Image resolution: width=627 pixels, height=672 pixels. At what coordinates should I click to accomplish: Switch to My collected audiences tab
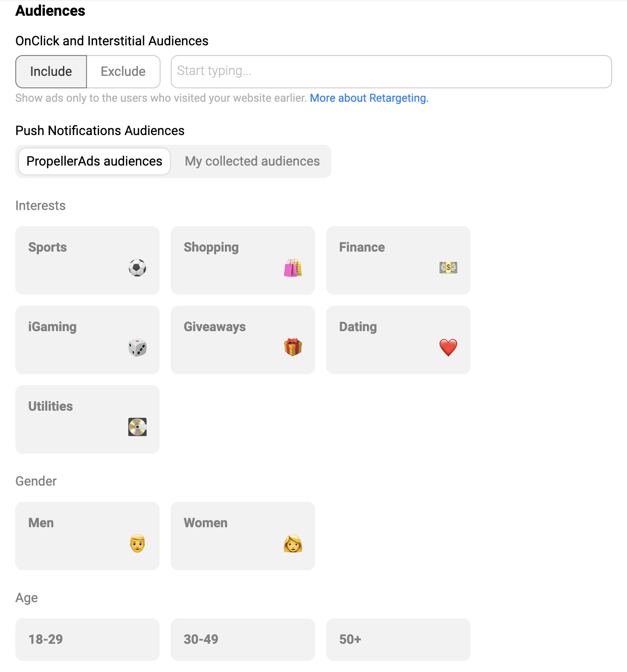click(252, 161)
